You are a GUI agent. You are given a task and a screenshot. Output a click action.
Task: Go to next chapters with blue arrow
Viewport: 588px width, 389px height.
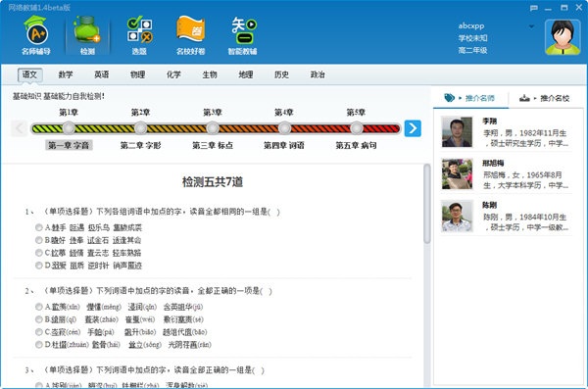[x=413, y=128]
